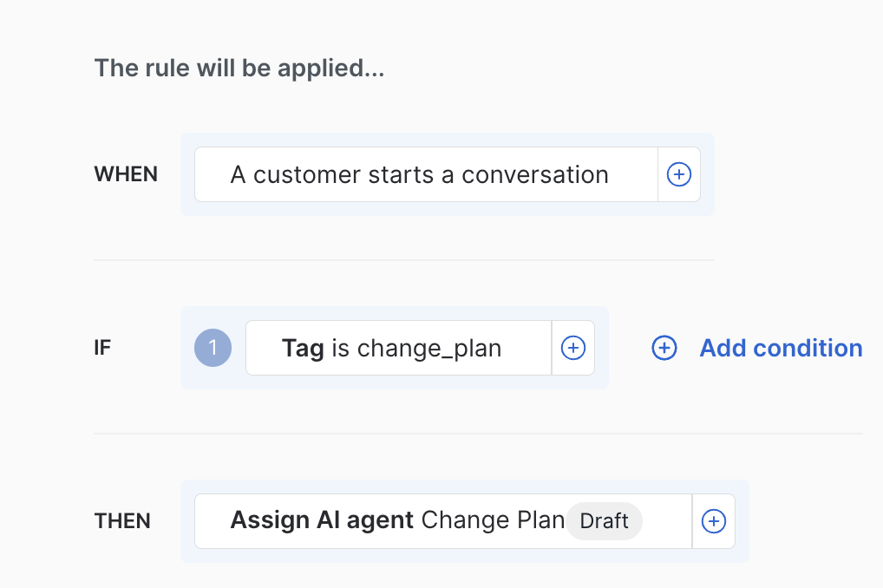
Task: Click the IF label
Action: [x=102, y=348]
